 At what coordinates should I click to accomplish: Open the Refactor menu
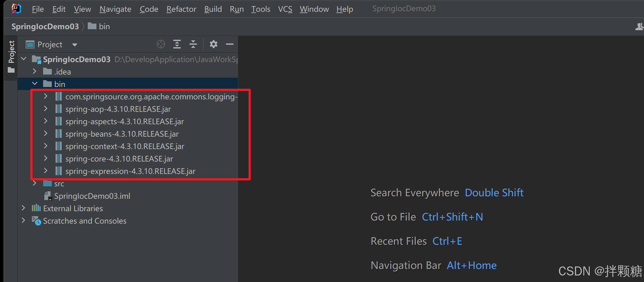(181, 9)
